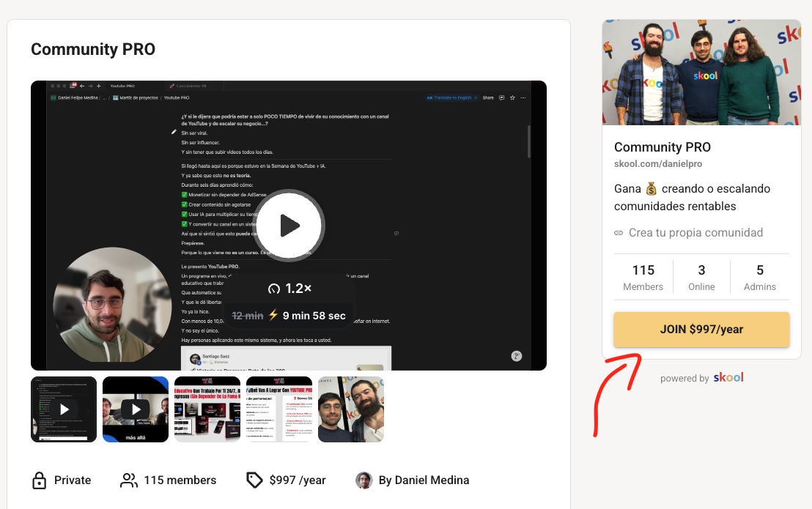Click the Community PRO sidebar title
Viewport: 812px width, 509px height.
click(x=662, y=147)
